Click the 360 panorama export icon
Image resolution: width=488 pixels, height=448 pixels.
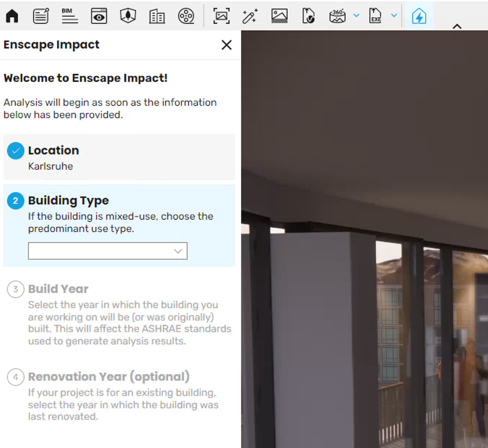coord(337,16)
